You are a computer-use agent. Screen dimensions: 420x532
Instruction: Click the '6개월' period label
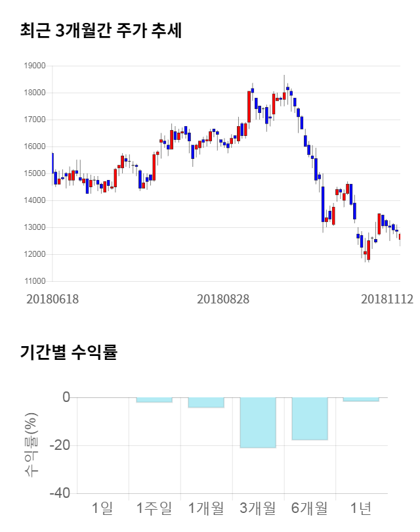[x=309, y=508]
